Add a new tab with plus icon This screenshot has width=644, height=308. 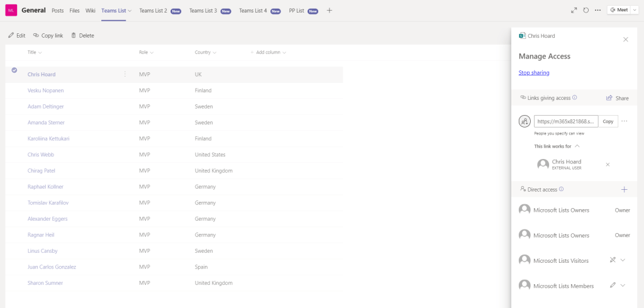pyautogui.click(x=330, y=11)
